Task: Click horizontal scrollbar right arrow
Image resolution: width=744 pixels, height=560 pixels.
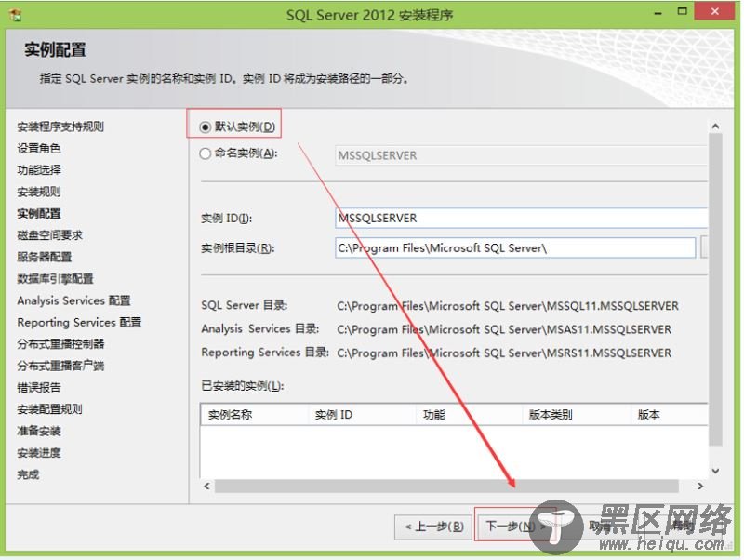Action: [700, 486]
